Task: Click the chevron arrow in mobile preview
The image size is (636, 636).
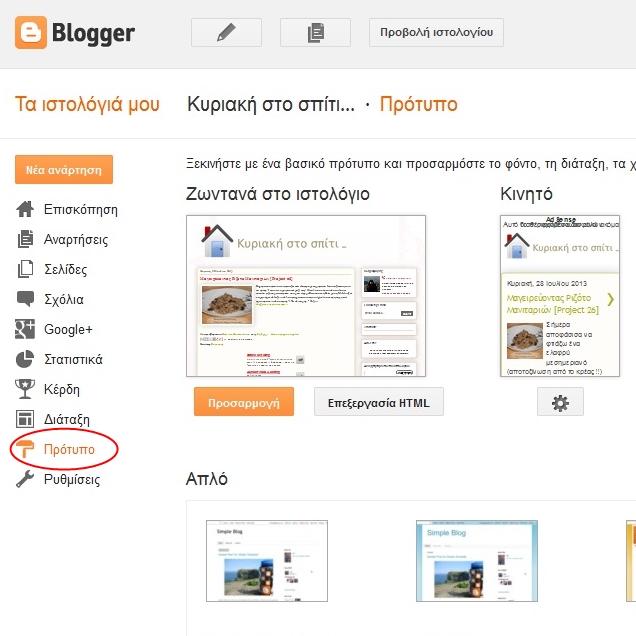Action: [611, 299]
